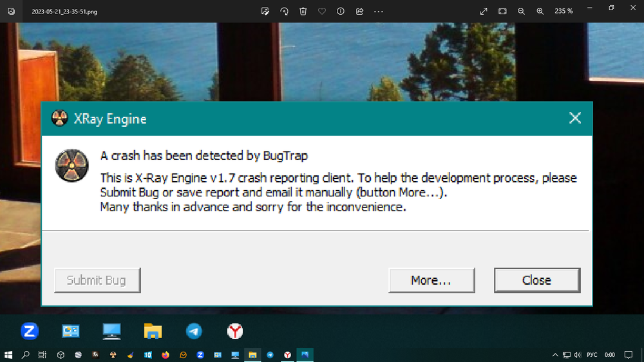The image size is (644, 362).
Task: Open File Explorer from the taskbar
Action: click(252, 355)
